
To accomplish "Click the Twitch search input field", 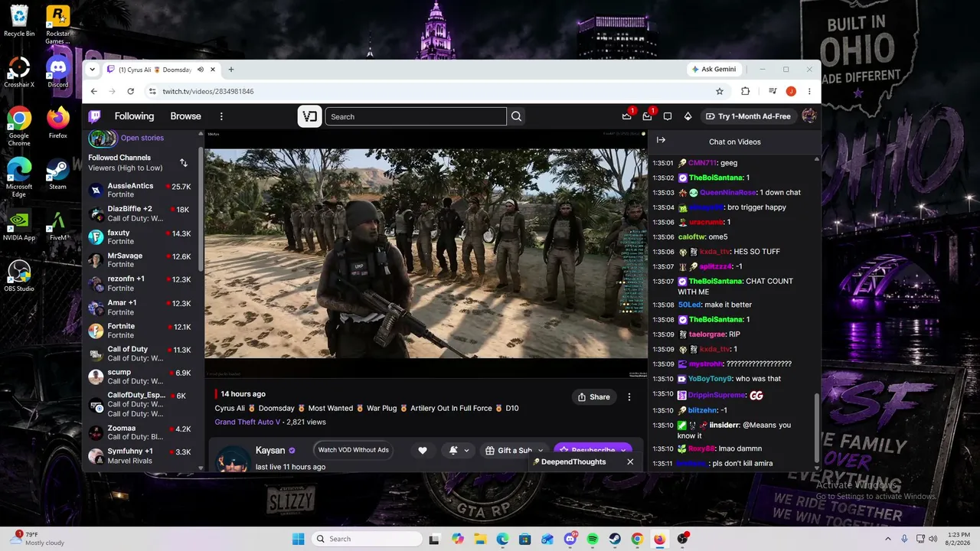I will [416, 116].
